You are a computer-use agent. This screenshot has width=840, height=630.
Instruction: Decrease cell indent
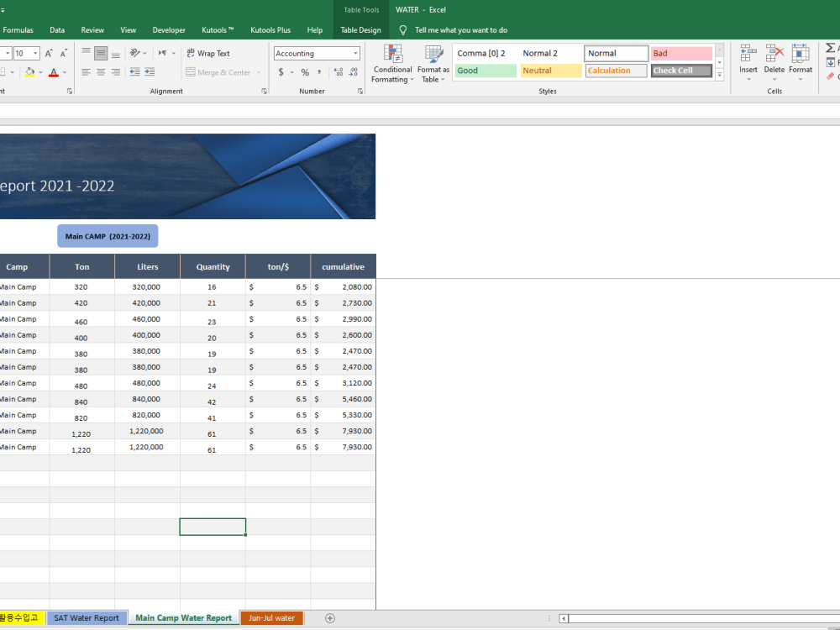[x=135, y=71]
